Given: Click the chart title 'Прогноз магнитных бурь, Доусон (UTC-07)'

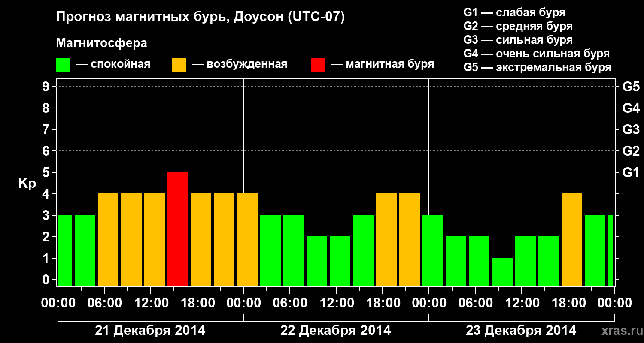Looking at the screenshot, I should coord(200,18).
